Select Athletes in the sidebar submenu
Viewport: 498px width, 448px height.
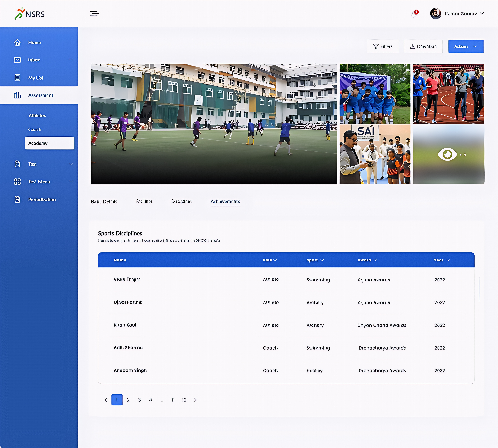point(37,115)
